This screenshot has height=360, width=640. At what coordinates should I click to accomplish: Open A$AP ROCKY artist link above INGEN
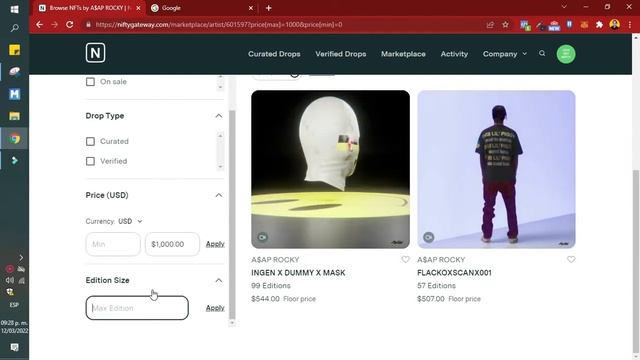pyautogui.click(x=275, y=260)
